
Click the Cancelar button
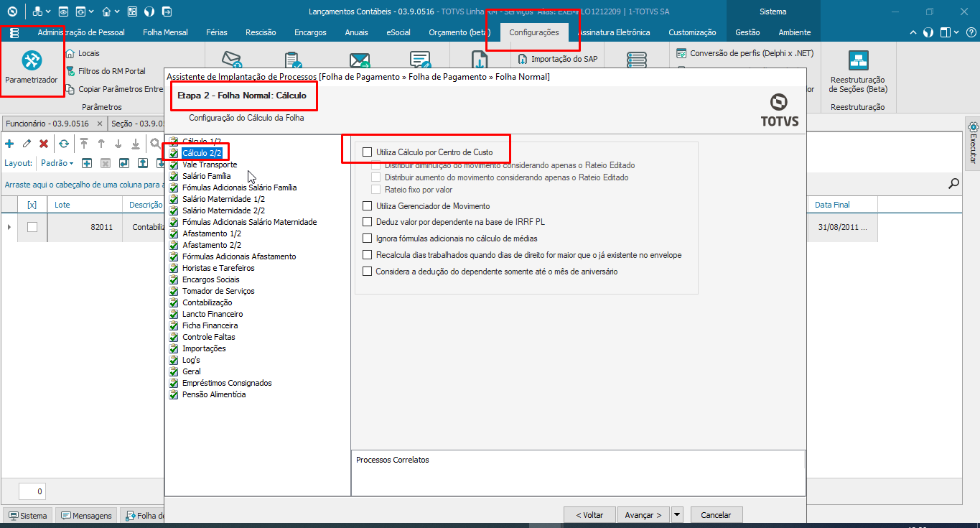[716, 515]
